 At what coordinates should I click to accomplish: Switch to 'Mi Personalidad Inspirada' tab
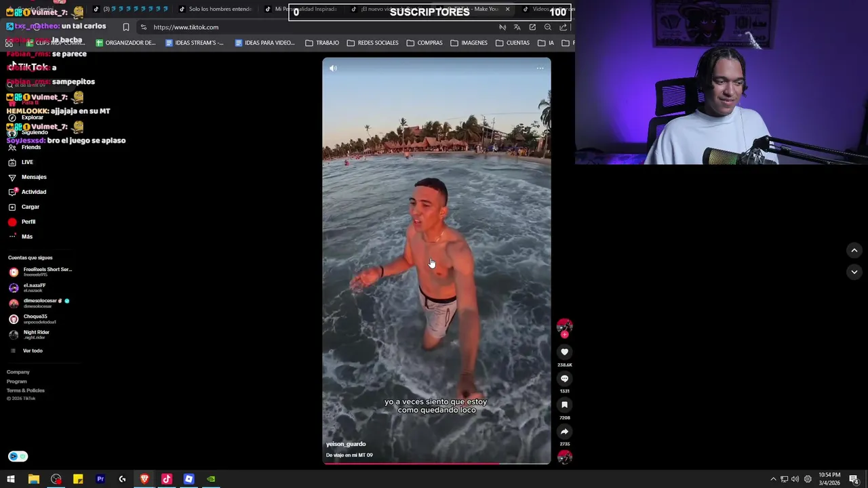302,9
